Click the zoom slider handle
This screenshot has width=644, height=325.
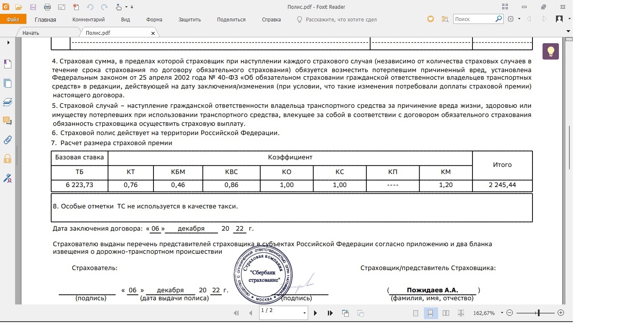[x=539, y=313]
